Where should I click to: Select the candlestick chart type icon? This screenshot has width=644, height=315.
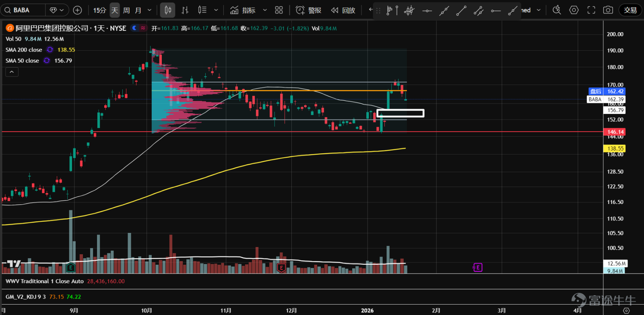168,10
